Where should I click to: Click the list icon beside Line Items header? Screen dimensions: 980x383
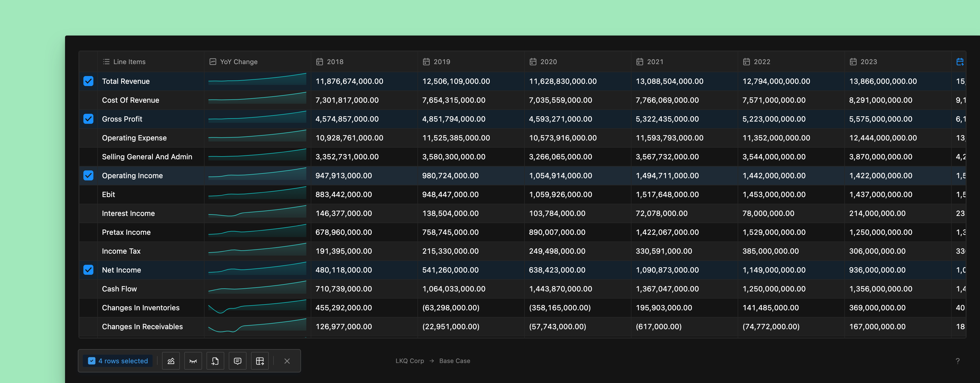106,61
